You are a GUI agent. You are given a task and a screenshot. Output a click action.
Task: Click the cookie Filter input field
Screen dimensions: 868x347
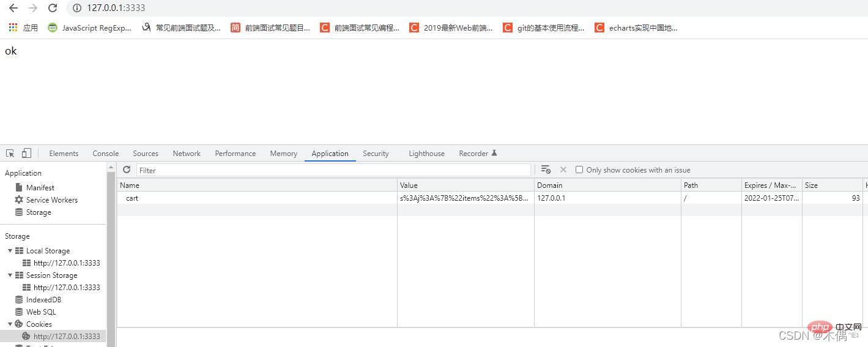coord(333,170)
